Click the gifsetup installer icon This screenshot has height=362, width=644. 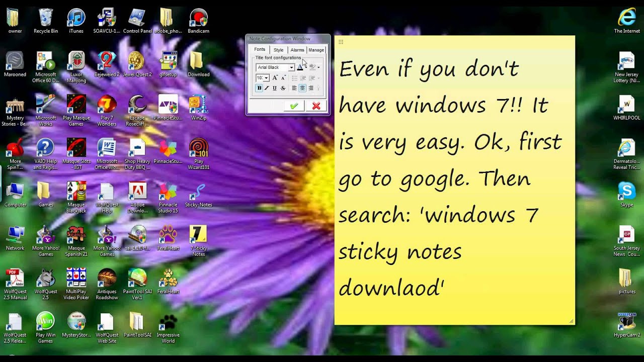[168, 64]
